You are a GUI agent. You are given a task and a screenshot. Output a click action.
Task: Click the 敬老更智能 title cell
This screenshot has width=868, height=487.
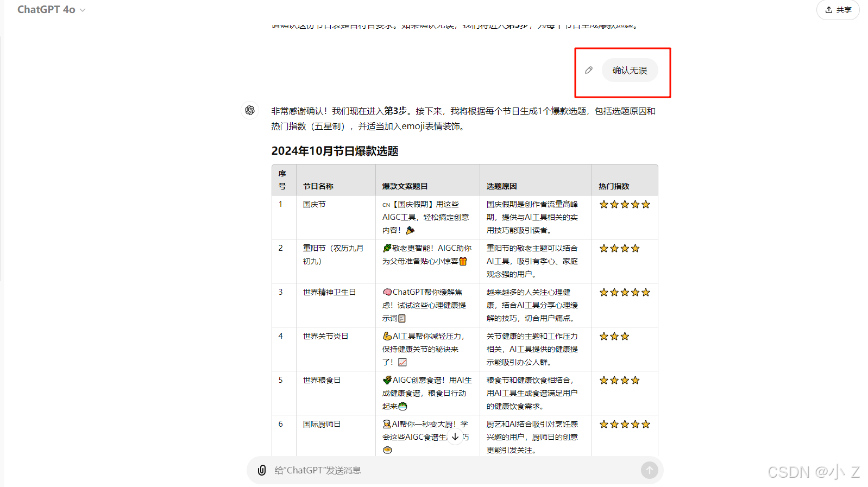427,261
